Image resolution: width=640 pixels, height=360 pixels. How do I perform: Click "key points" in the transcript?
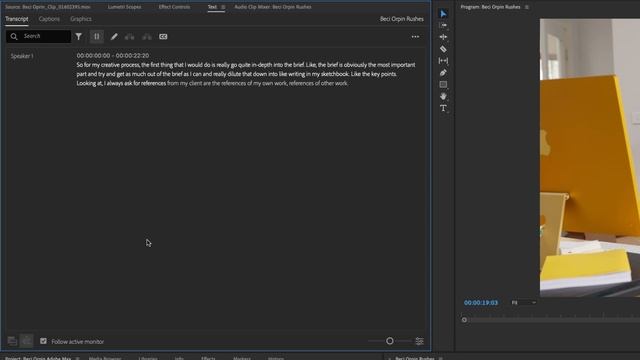coord(384,74)
